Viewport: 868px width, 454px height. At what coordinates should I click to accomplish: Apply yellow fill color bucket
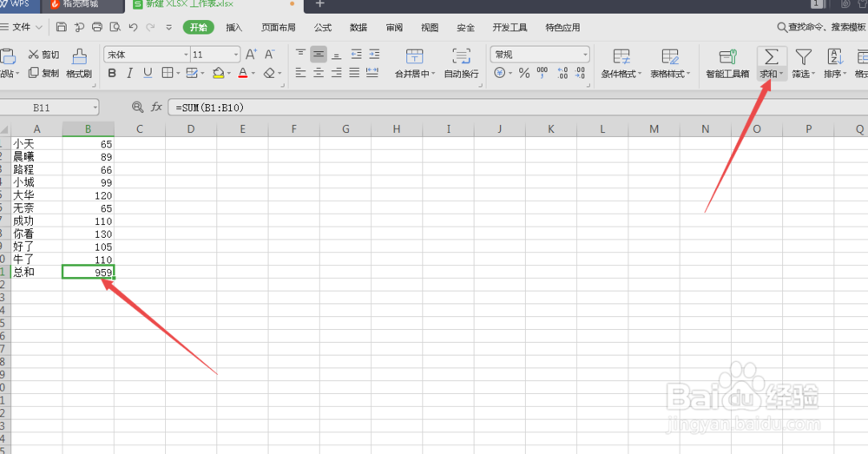point(218,73)
